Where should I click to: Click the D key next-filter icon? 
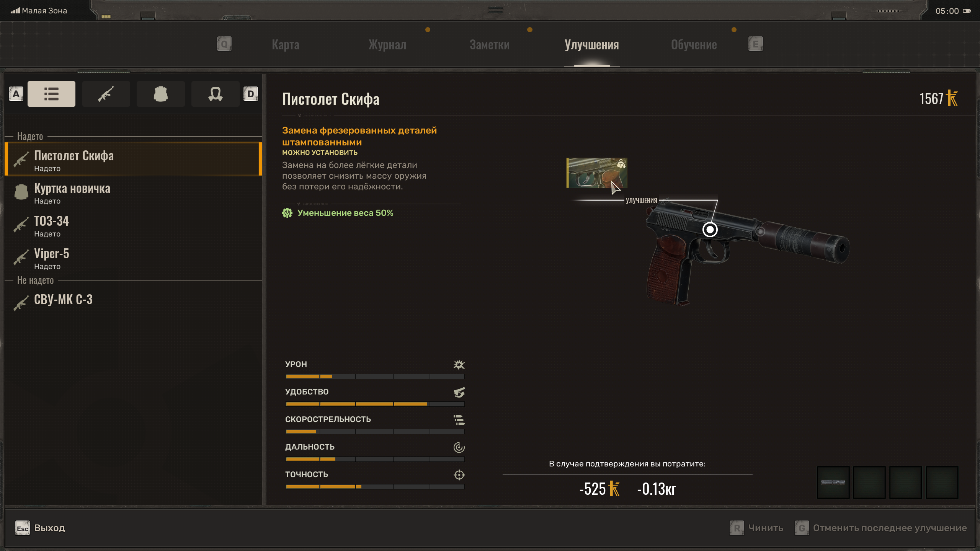pyautogui.click(x=251, y=94)
